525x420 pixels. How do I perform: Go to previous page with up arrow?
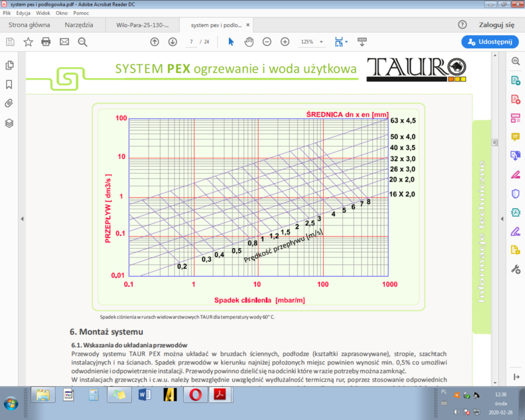pos(155,41)
